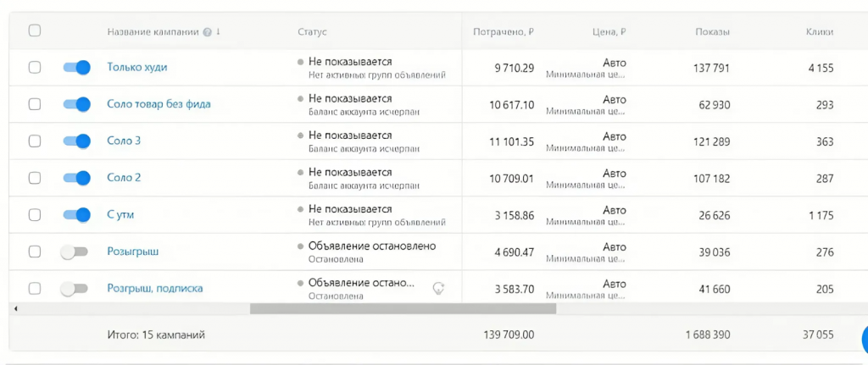Click the horizontal scrollbar thumb
This screenshot has width=868, height=365.
pyautogui.click(x=403, y=308)
